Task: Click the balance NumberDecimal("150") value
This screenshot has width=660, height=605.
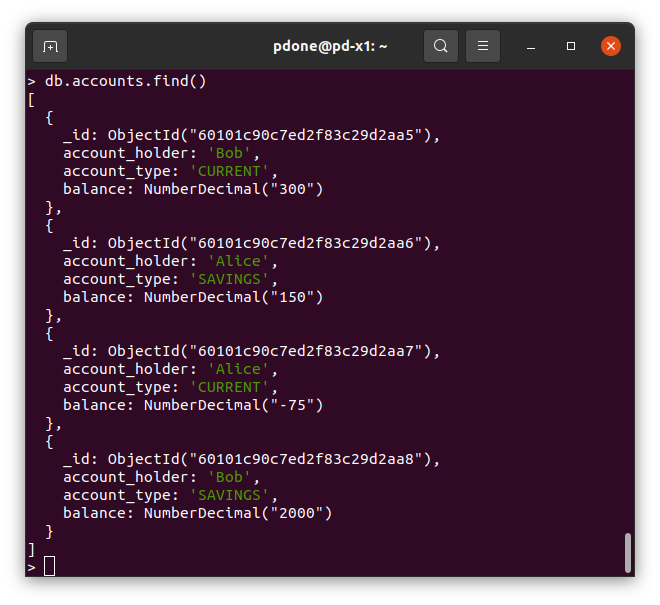Action: pos(234,297)
